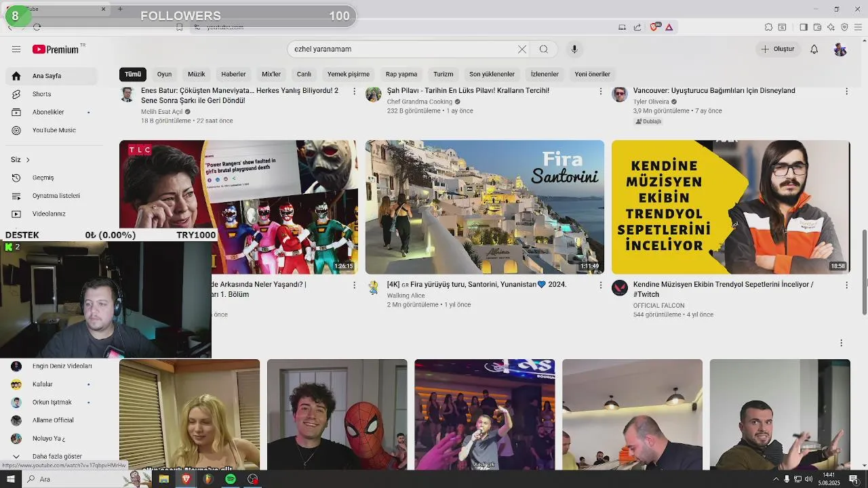Image resolution: width=868 pixels, height=488 pixels.
Task: Open Brave VPN shield icon
Action: [844, 27]
